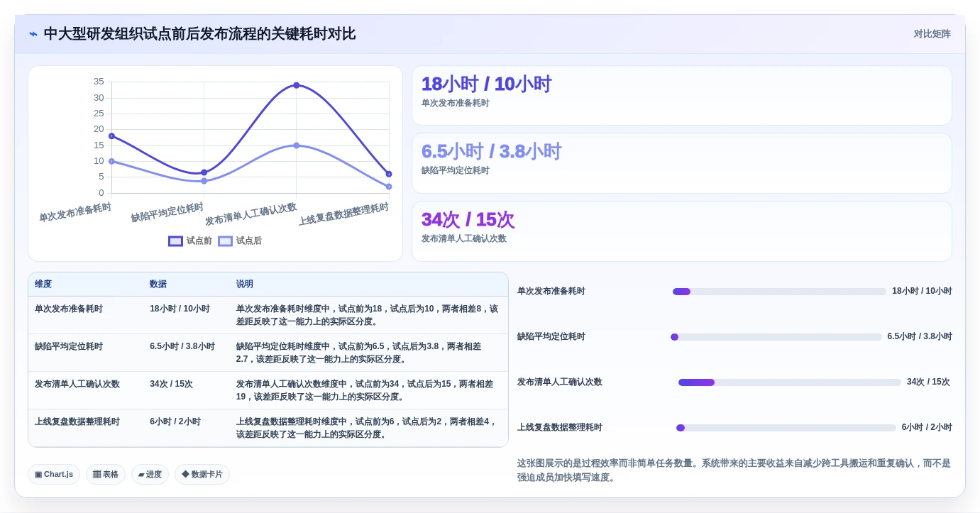
Task: Click the lightning icon beside the title
Action: pos(33,34)
